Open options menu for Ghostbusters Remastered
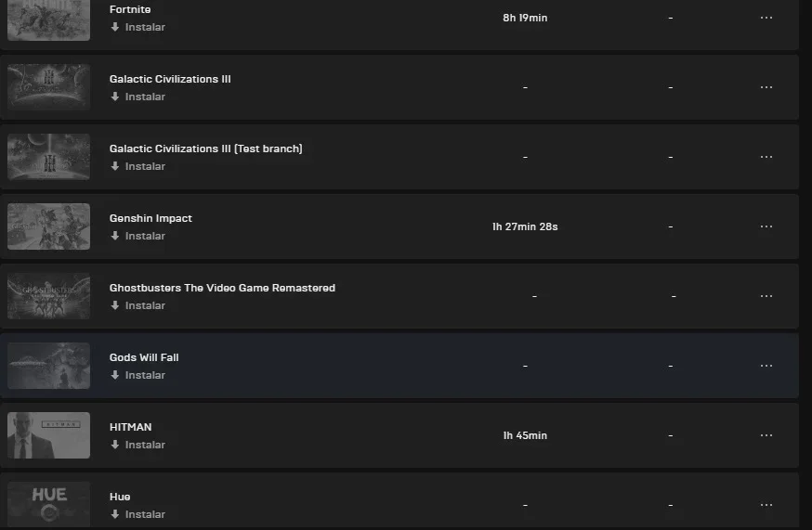This screenshot has height=530, width=812. coord(766,296)
